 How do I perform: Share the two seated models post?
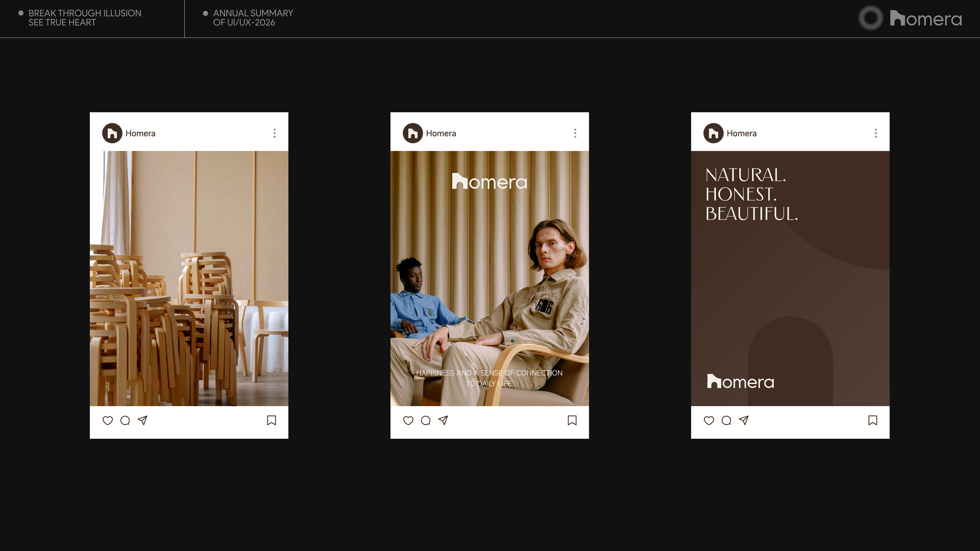pos(443,420)
